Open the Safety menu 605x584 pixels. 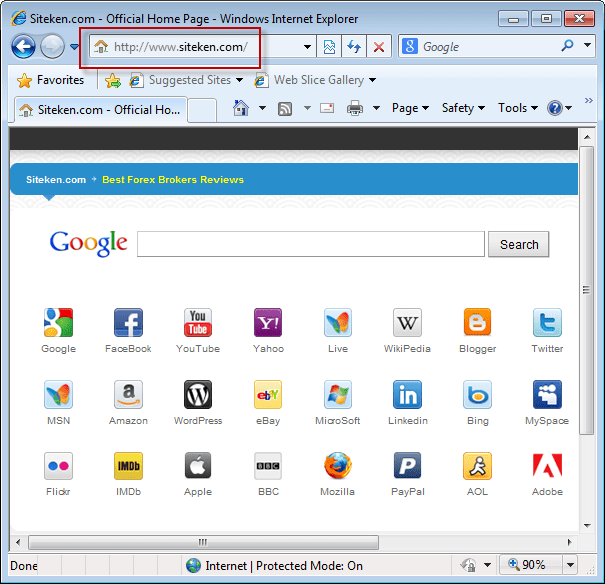(463, 108)
